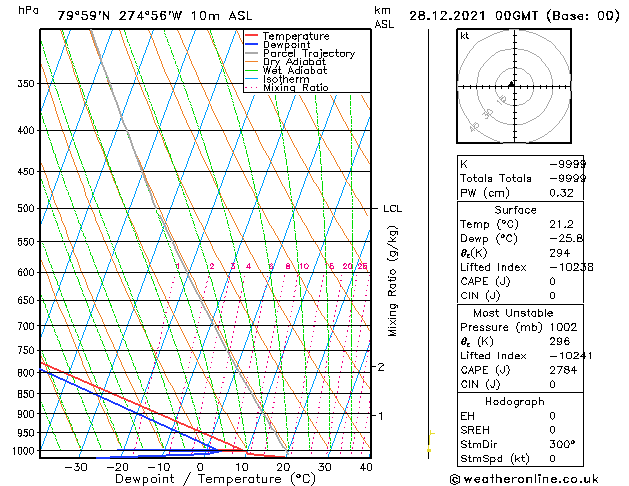This screenshot has width=629, height=486.
Task: Click the 'Dry Adiabat' legend entry
Action: click(286, 62)
